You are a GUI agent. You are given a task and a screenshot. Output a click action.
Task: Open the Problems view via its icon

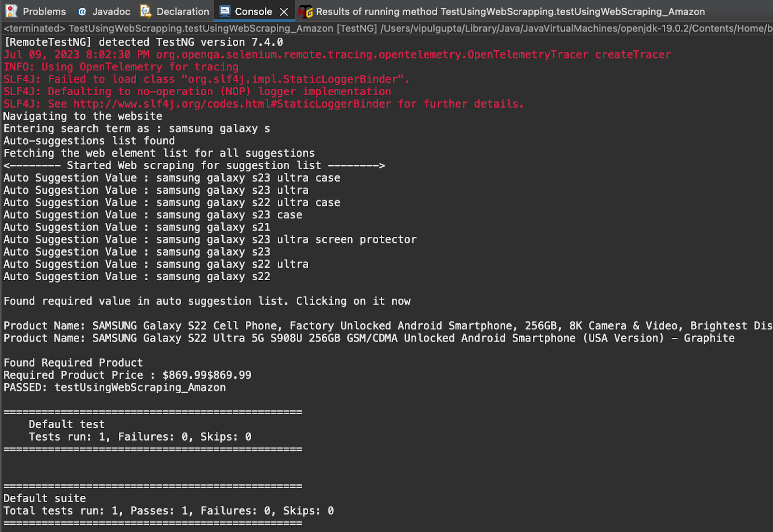pyautogui.click(x=12, y=11)
